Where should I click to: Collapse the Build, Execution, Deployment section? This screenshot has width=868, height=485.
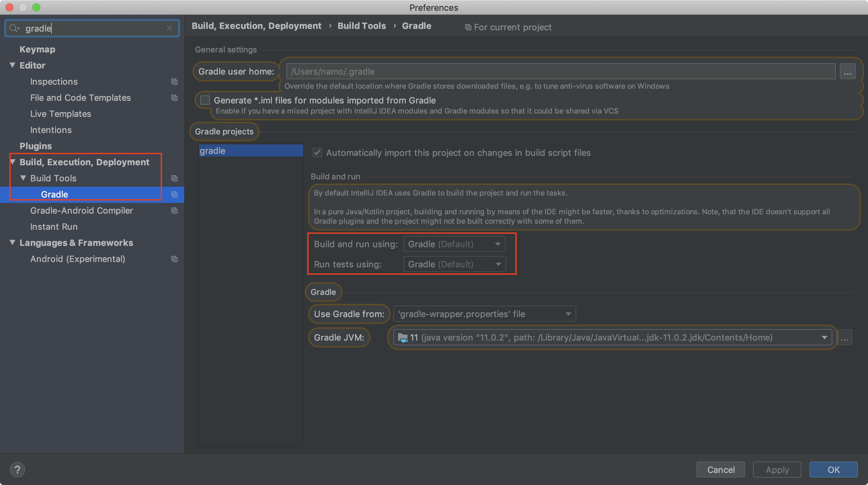12,162
